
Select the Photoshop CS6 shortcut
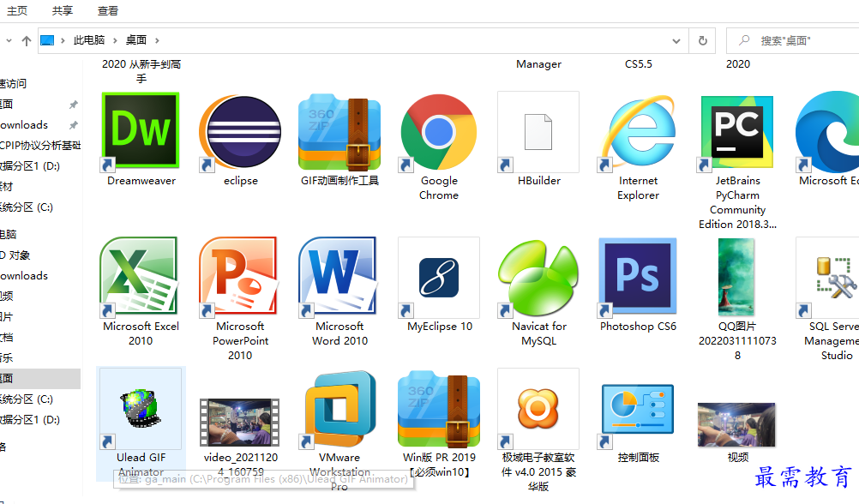click(x=638, y=277)
